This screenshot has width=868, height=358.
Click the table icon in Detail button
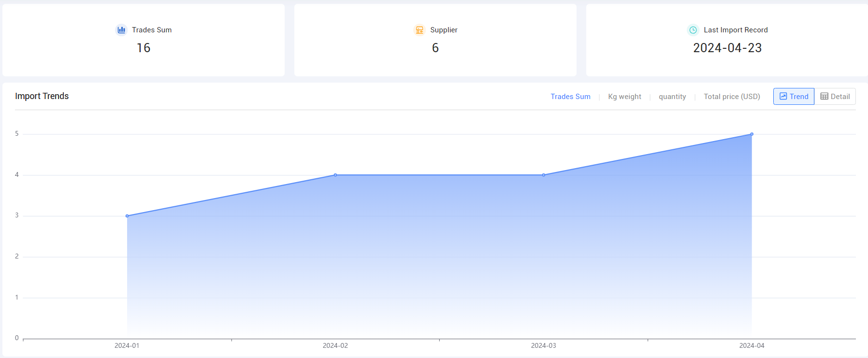click(x=825, y=96)
